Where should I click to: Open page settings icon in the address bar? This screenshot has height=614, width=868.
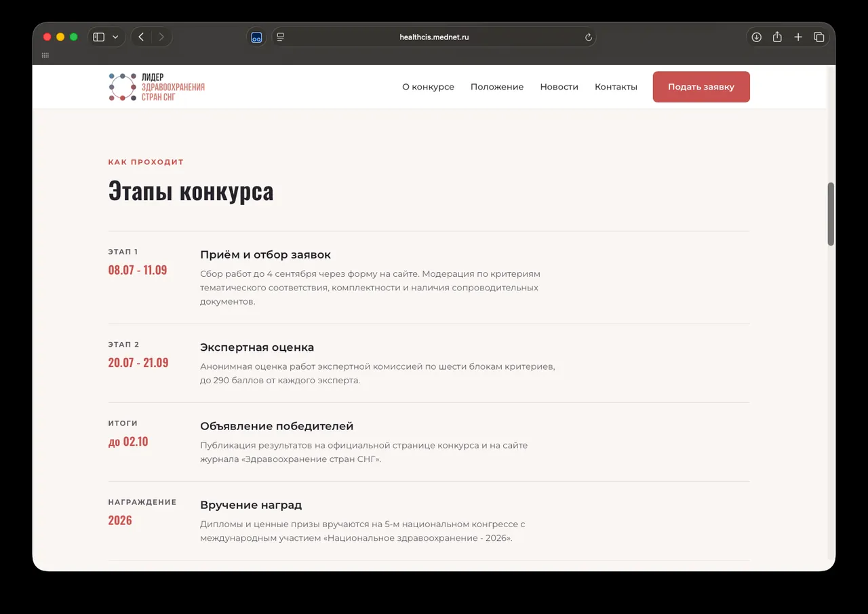point(281,37)
